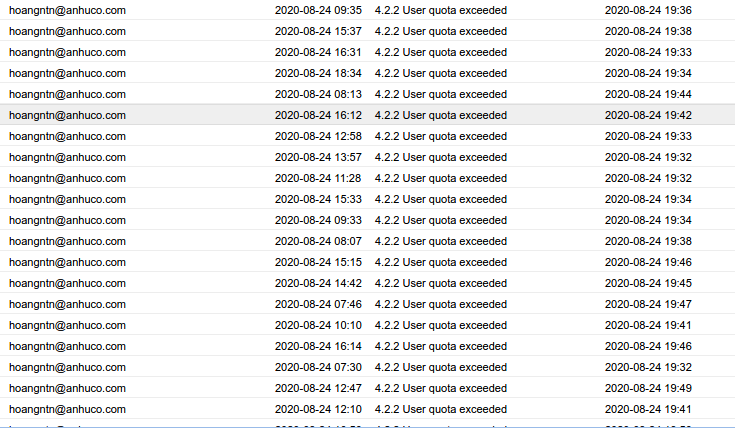Select the row with received time 18:34
This screenshot has width=735, height=431.
click(368, 73)
